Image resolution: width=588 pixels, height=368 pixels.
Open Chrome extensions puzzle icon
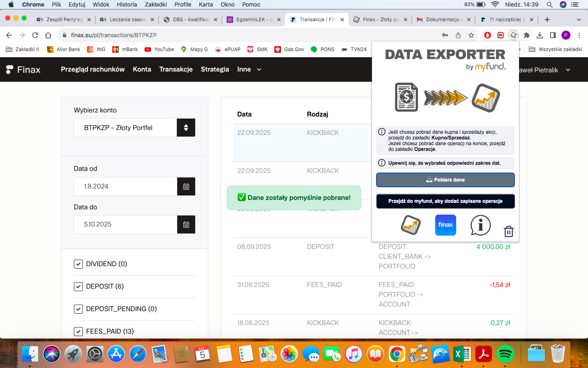click(x=527, y=35)
